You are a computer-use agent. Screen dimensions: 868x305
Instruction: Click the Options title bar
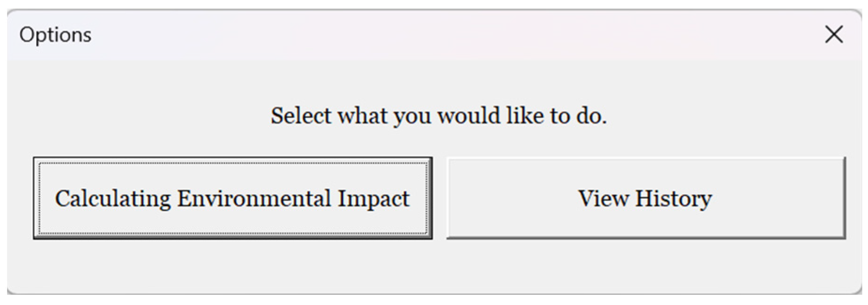(422, 34)
